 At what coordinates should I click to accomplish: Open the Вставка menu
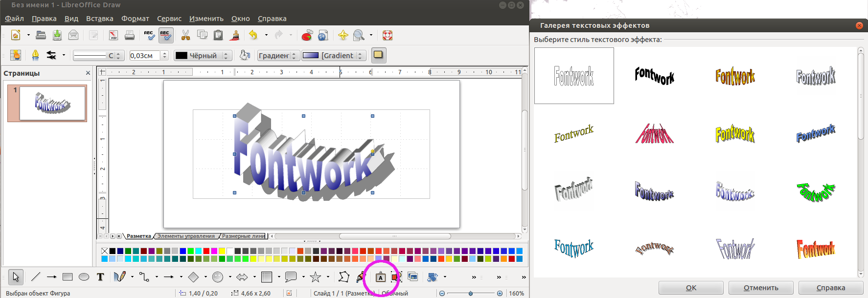pos(99,19)
